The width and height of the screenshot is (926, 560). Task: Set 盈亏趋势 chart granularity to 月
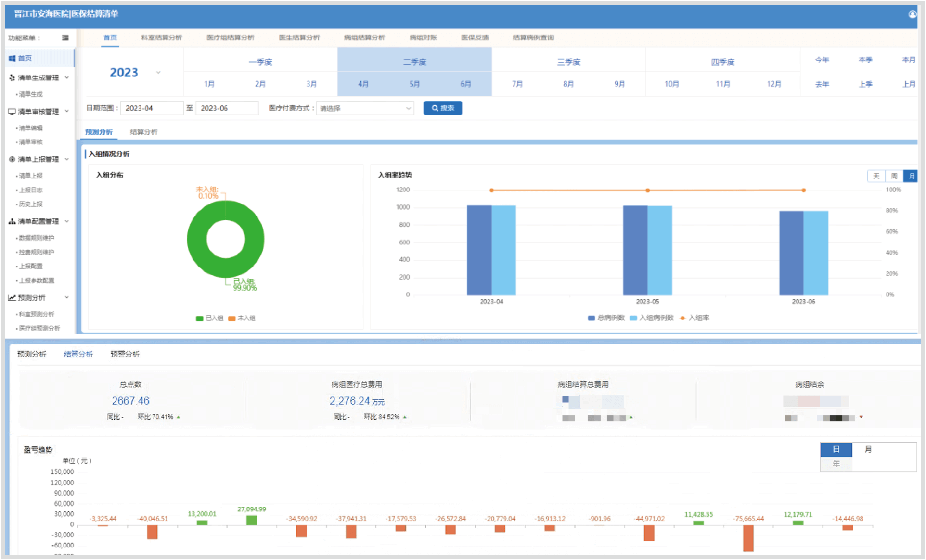(868, 449)
